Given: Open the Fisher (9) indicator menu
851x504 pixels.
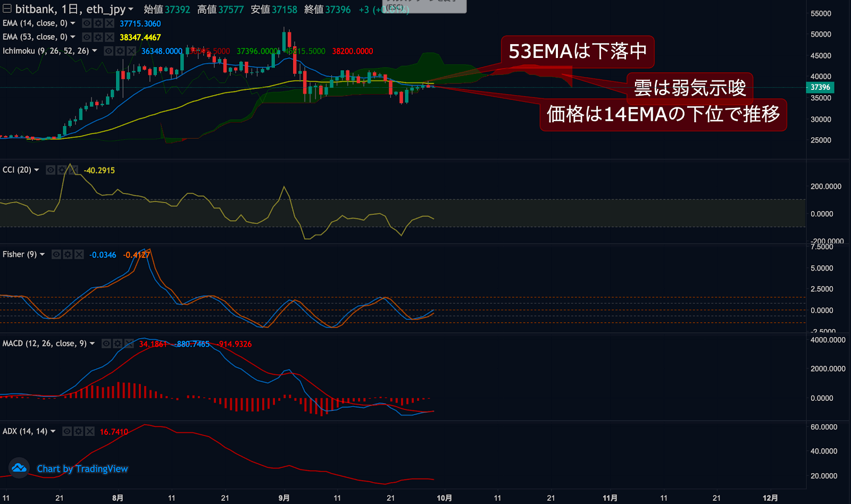Looking at the screenshot, I should tap(42, 255).
